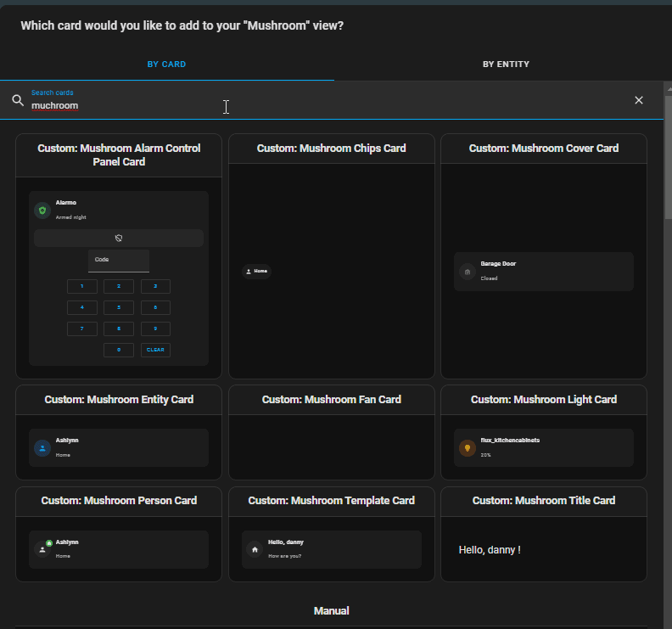Tap keypad digit 0 in alarm preview
Screen dimensions: 672x629
[x=119, y=350]
